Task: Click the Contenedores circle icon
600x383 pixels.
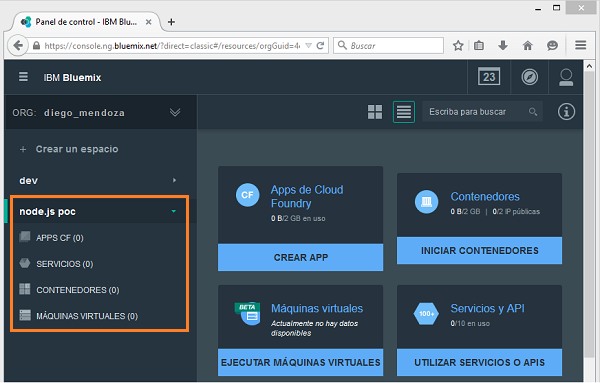Action: [426, 202]
